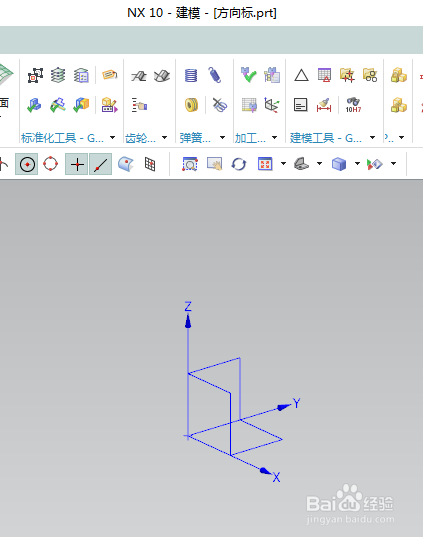Click the text note box icon
The image size is (423, 537).
tap(301, 105)
